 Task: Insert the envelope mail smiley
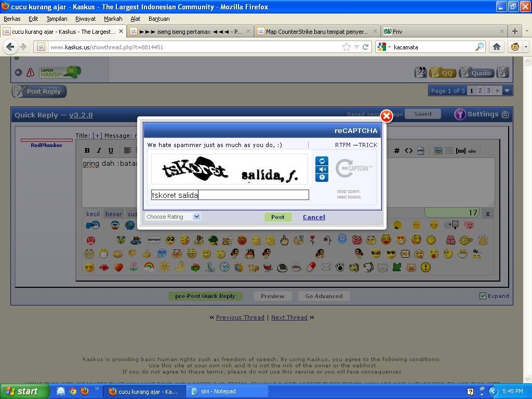(326, 268)
